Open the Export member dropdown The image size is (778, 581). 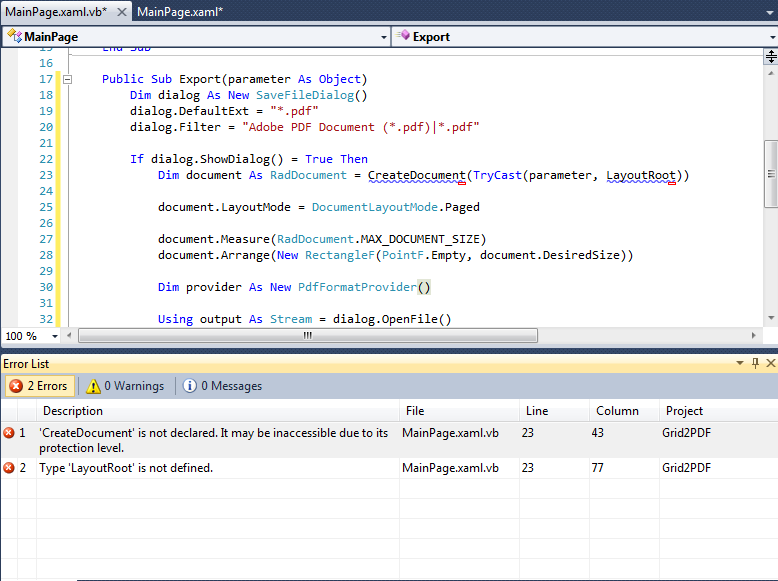(770, 37)
